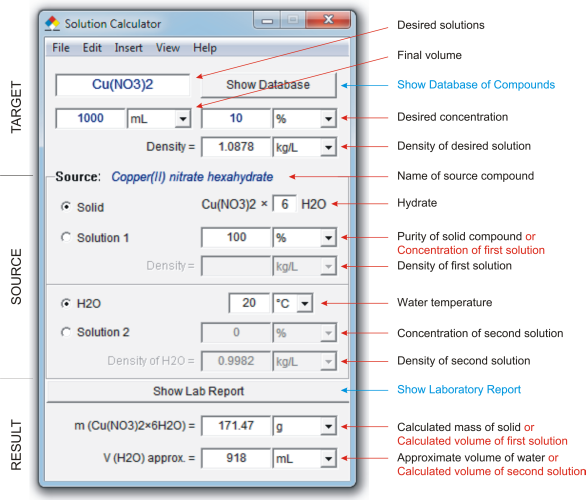Click the Show Database button

tap(268, 85)
